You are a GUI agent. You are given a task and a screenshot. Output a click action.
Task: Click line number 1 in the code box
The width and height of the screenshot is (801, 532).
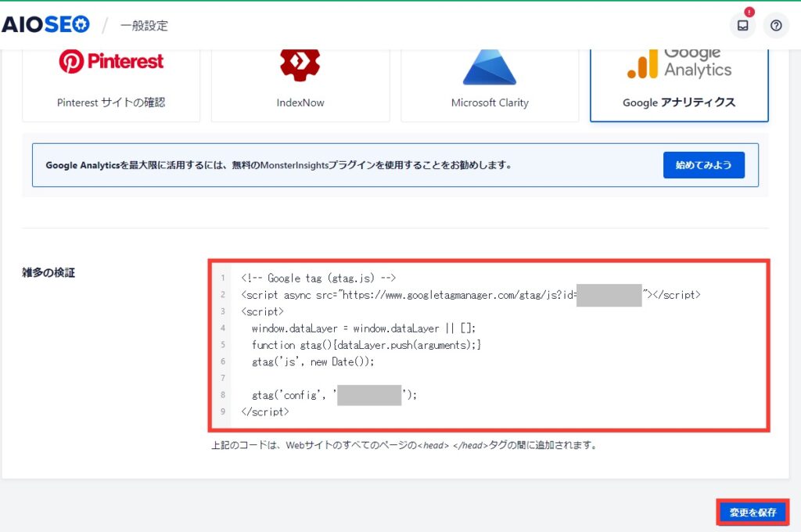[x=223, y=279]
